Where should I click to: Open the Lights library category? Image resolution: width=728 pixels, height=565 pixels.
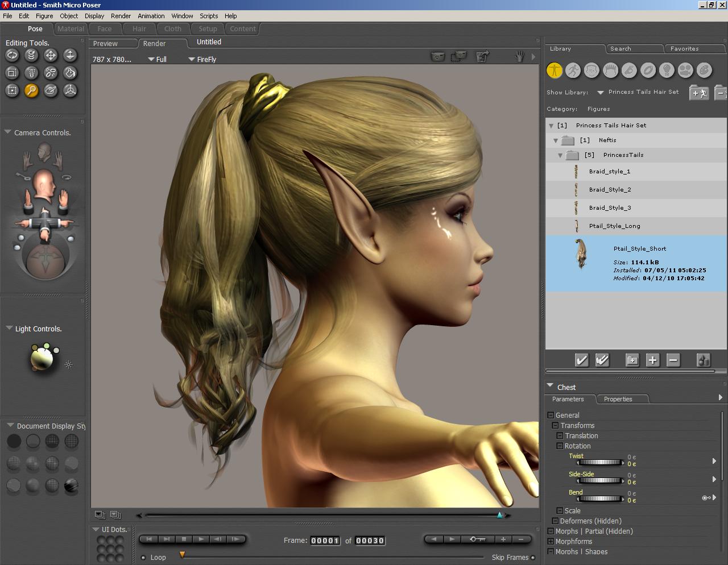[667, 70]
